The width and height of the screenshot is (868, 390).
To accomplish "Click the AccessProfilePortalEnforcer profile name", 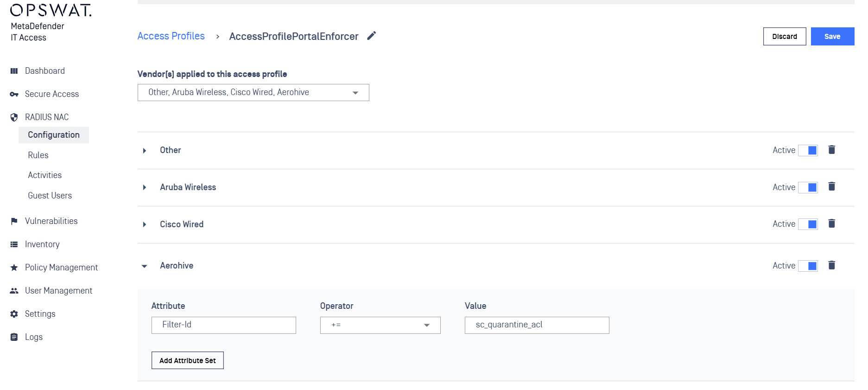I will (294, 37).
